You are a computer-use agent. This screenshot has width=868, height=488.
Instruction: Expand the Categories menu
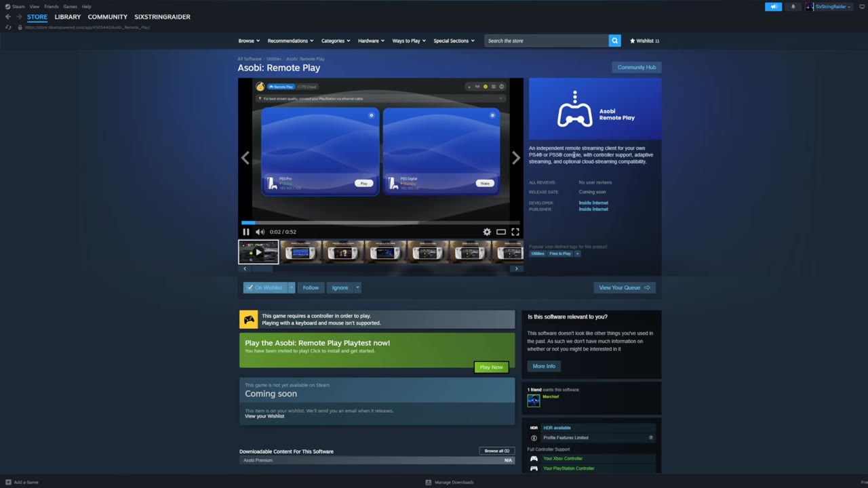click(336, 41)
